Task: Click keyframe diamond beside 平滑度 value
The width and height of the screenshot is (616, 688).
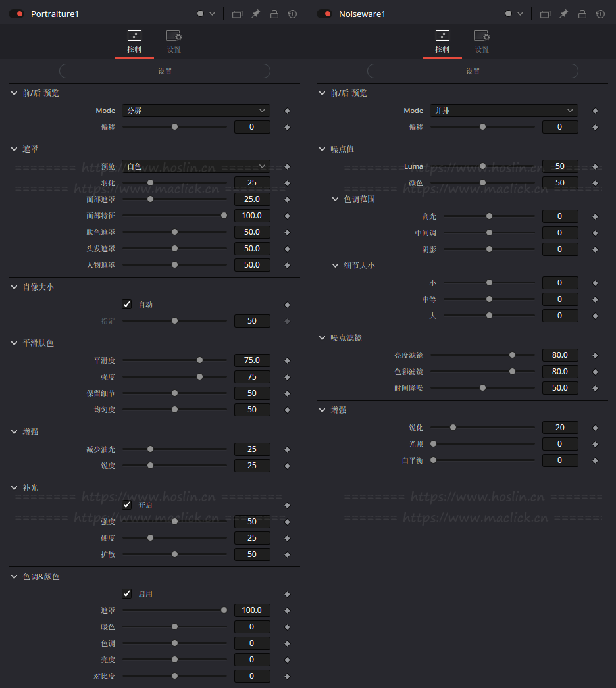Action: [287, 360]
